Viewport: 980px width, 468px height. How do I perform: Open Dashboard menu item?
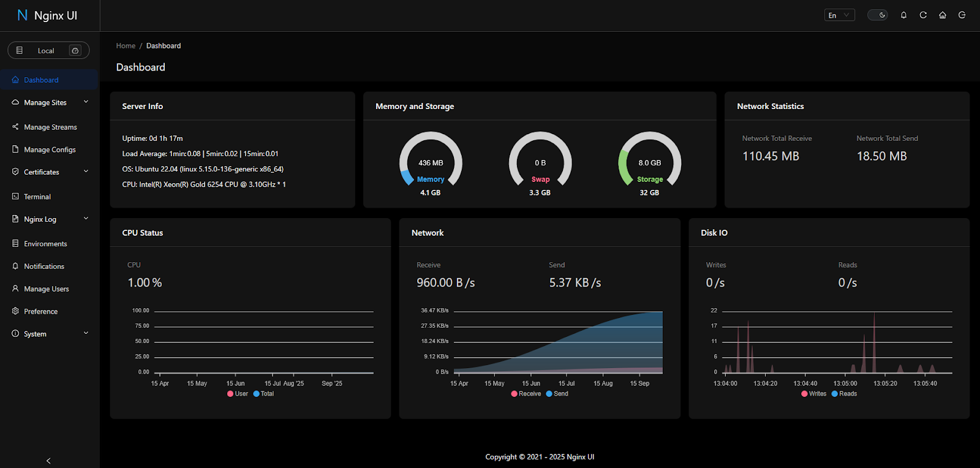click(49, 80)
